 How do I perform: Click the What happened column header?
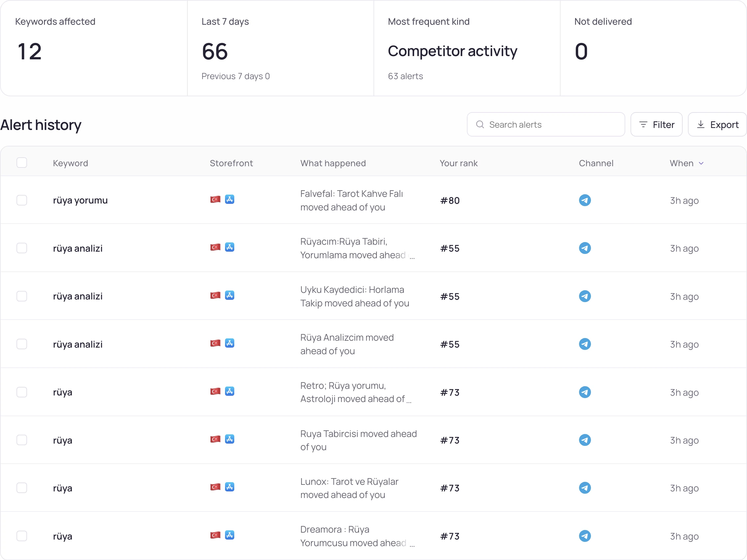tap(333, 163)
